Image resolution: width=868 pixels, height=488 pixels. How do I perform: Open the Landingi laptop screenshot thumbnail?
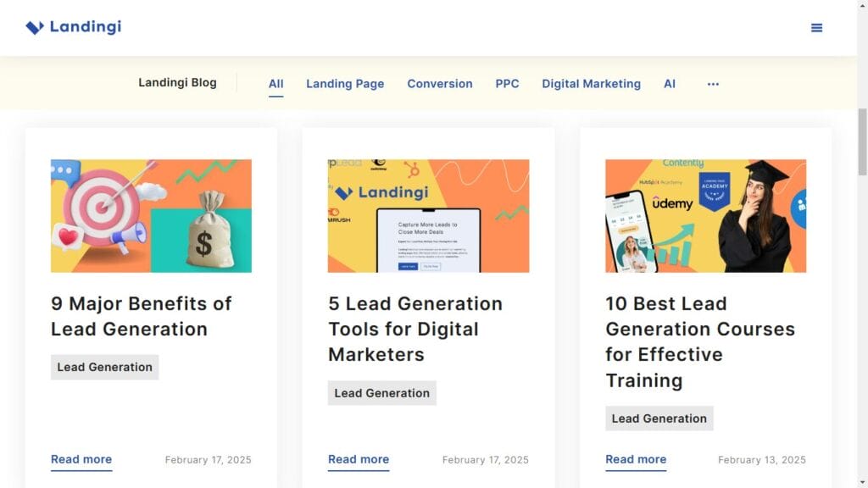click(428, 216)
